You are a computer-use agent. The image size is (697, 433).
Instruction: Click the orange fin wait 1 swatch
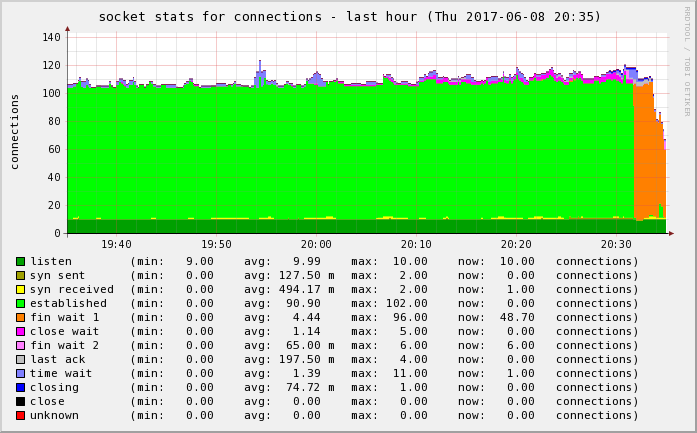coord(20,317)
